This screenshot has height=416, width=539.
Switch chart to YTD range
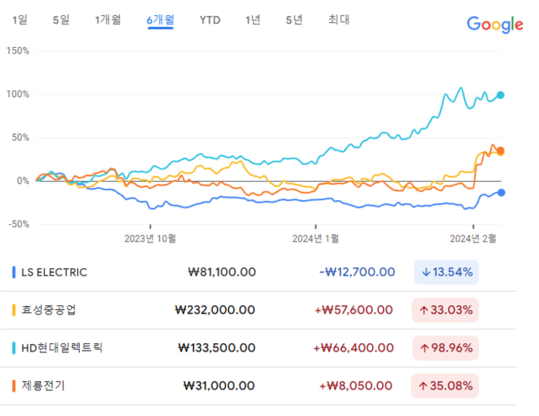tap(210, 20)
